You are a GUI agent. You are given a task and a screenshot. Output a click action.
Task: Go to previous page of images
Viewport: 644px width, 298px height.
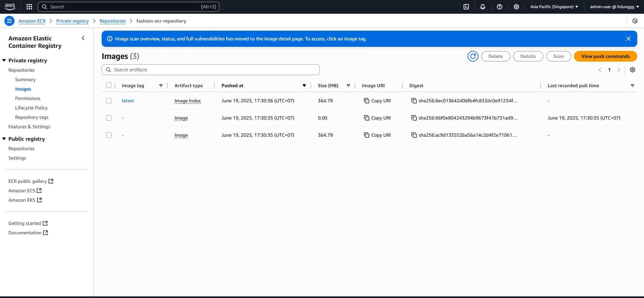[x=600, y=70]
